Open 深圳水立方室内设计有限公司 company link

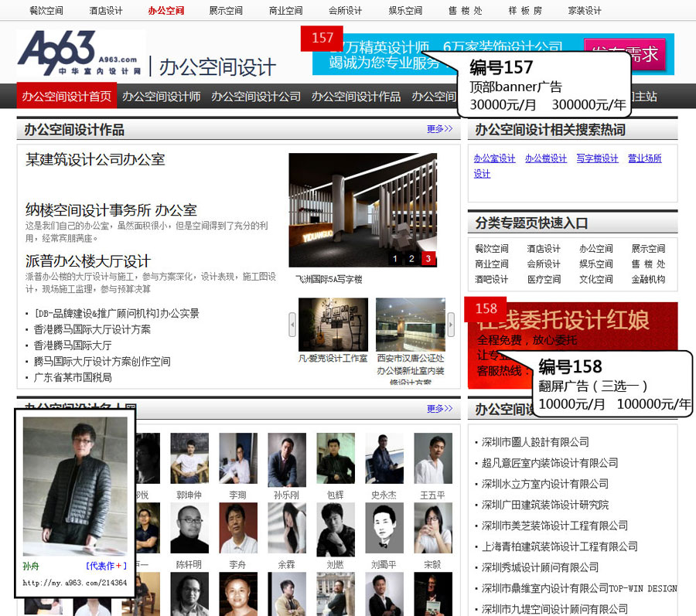tap(545, 484)
